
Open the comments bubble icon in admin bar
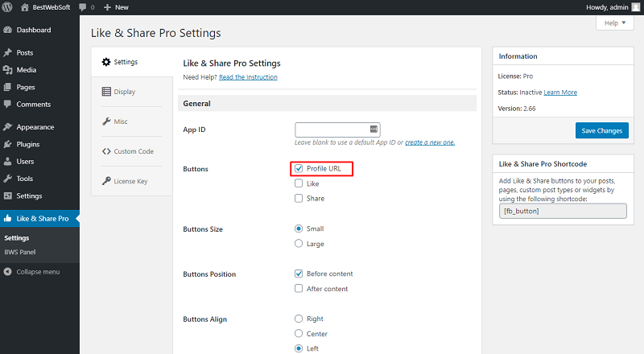click(83, 7)
